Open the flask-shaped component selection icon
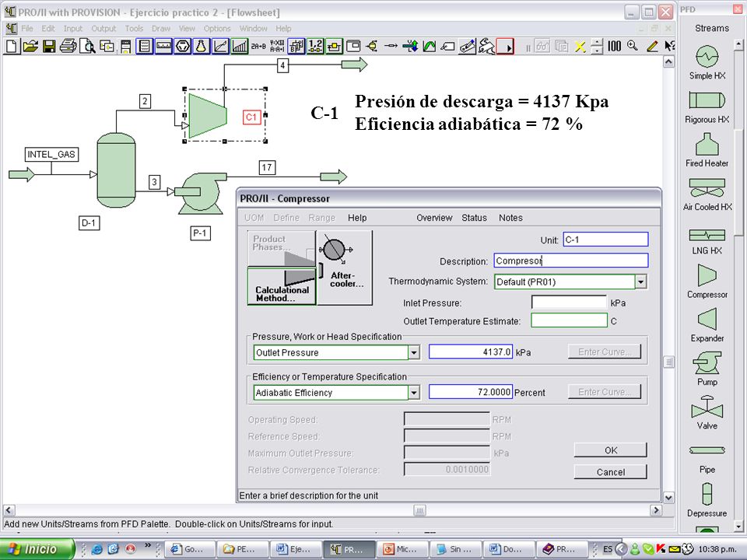This screenshot has width=747, height=560. coord(202,46)
